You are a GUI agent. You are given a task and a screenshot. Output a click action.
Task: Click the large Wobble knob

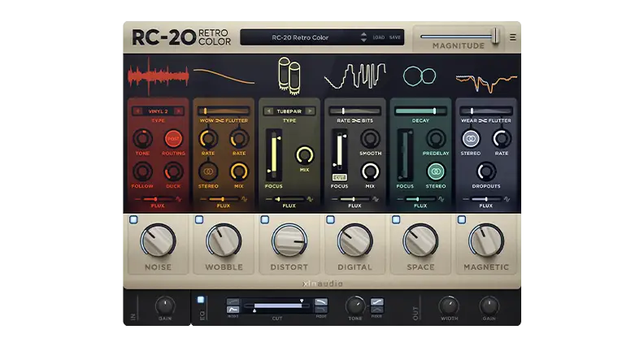(x=224, y=241)
